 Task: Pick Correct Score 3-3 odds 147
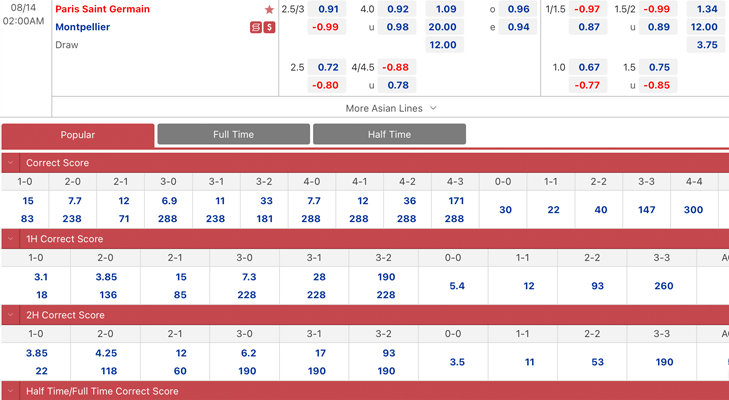click(647, 210)
